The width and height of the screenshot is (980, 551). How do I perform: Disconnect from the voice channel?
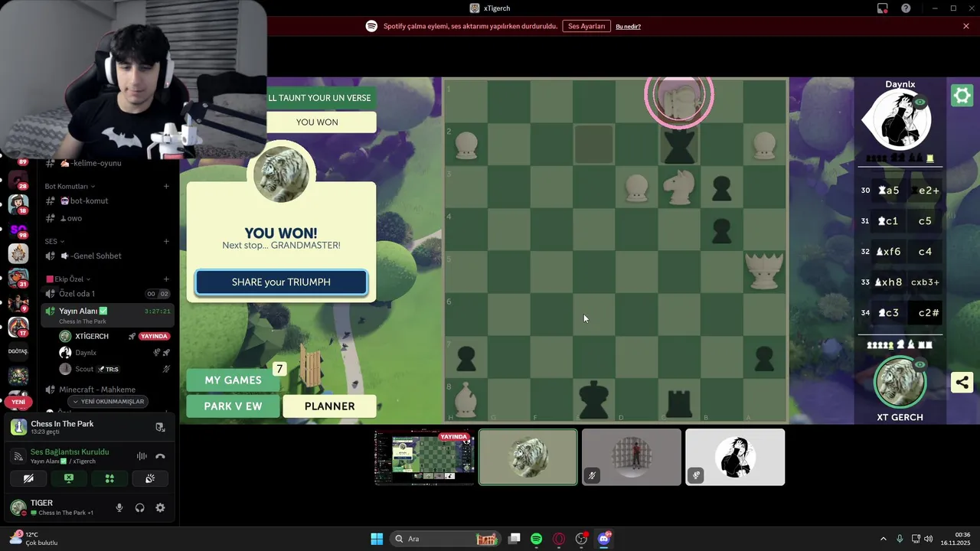tap(160, 456)
